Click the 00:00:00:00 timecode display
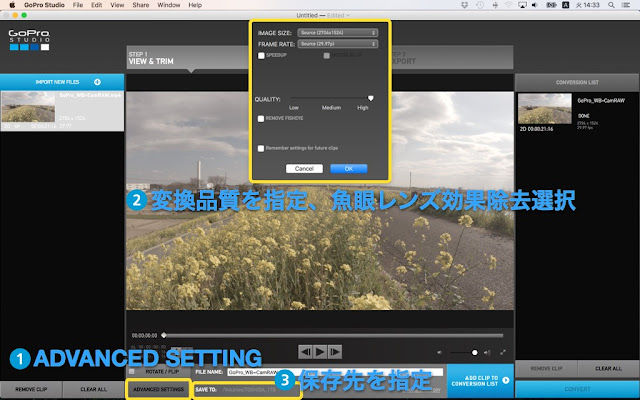 (x=144, y=336)
